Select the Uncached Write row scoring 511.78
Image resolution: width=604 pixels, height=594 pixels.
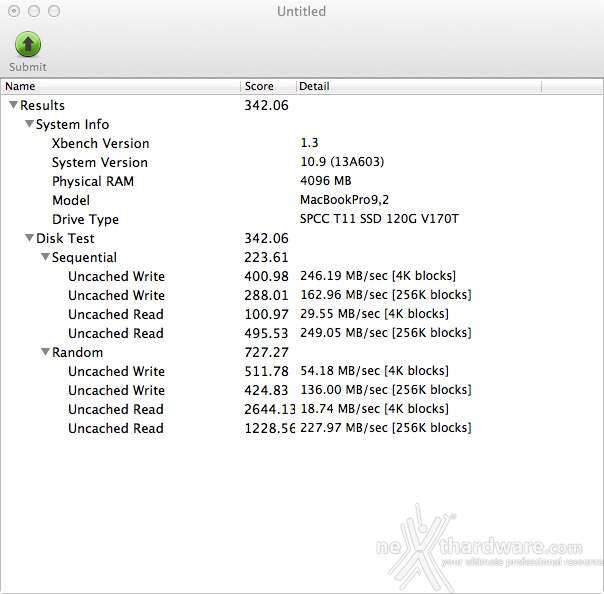[302, 371]
